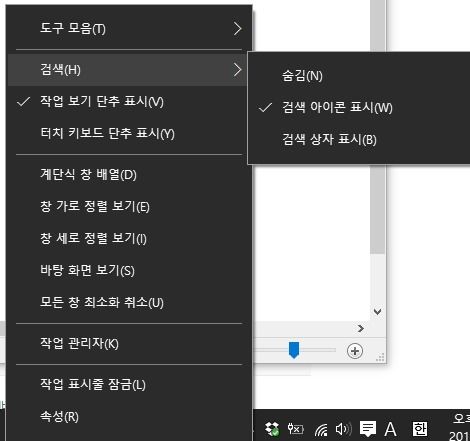Click the horizontal scrollbar right arrow
The height and width of the screenshot is (441, 470).
361,329
